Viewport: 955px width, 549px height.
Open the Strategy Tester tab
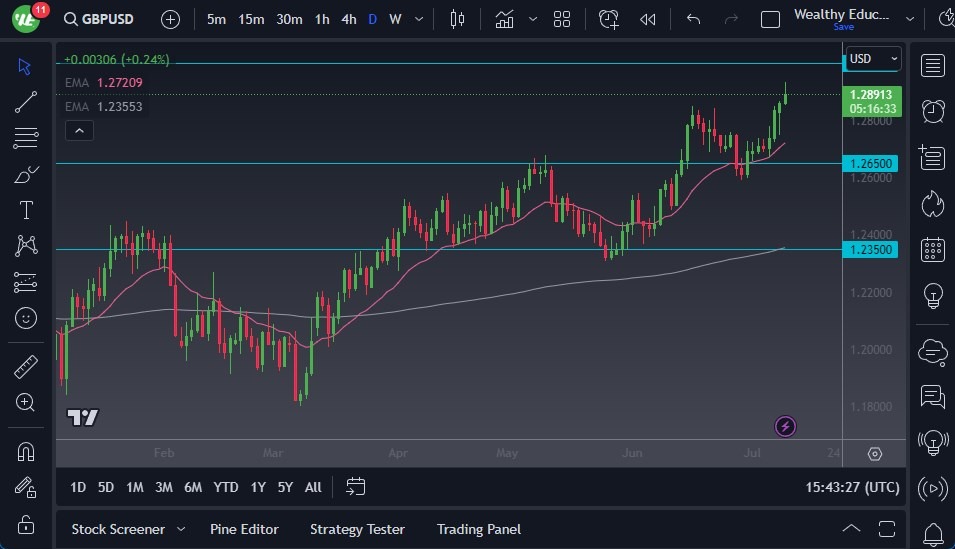[357, 529]
